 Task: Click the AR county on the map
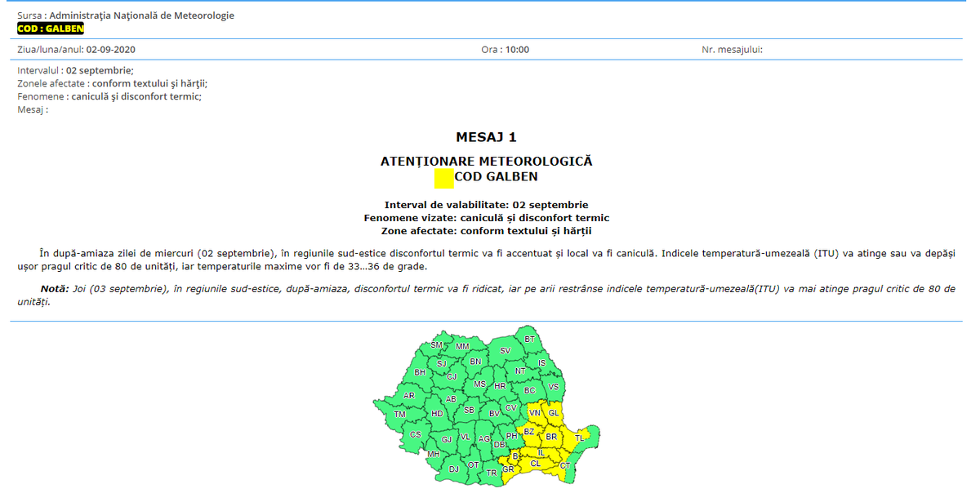(x=409, y=396)
